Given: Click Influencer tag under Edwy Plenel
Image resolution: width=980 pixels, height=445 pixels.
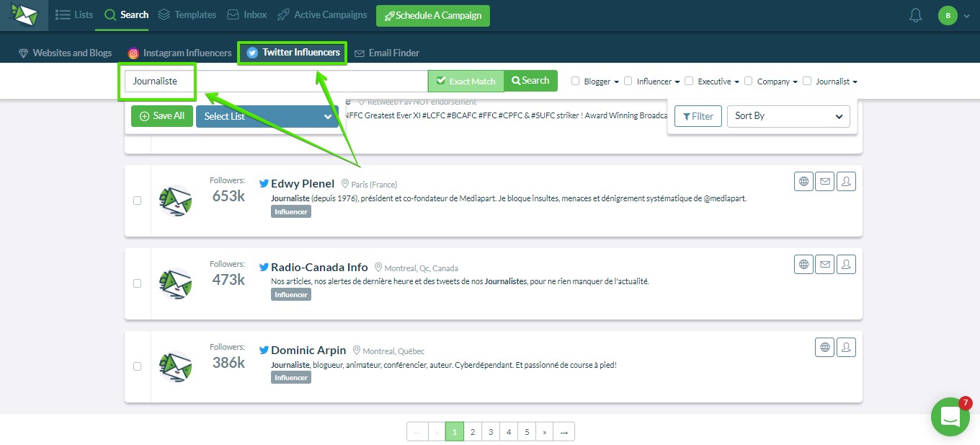Looking at the screenshot, I should pyautogui.click(x=291, y=211).
